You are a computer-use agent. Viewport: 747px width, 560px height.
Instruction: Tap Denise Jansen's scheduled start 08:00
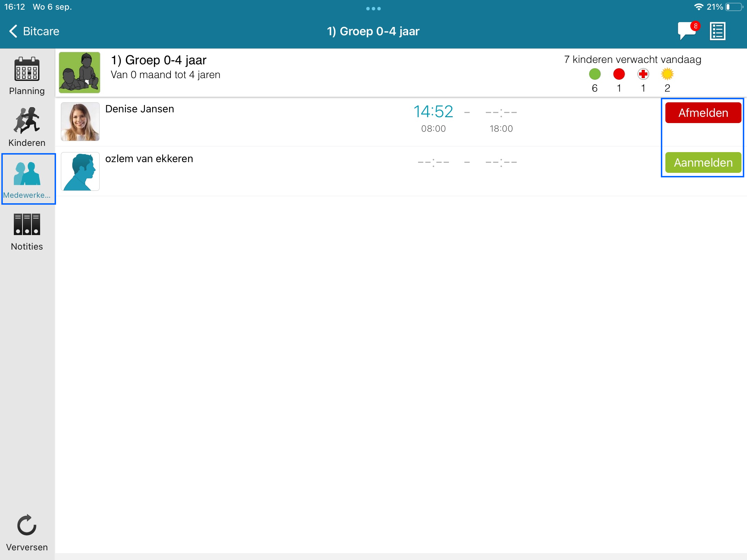tap(433, 129)
